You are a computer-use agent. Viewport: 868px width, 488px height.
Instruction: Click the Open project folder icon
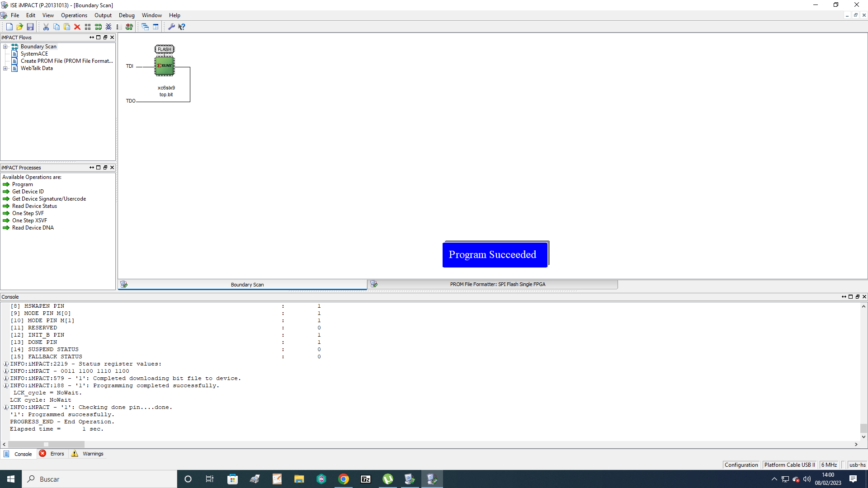[x=19, y=27]
